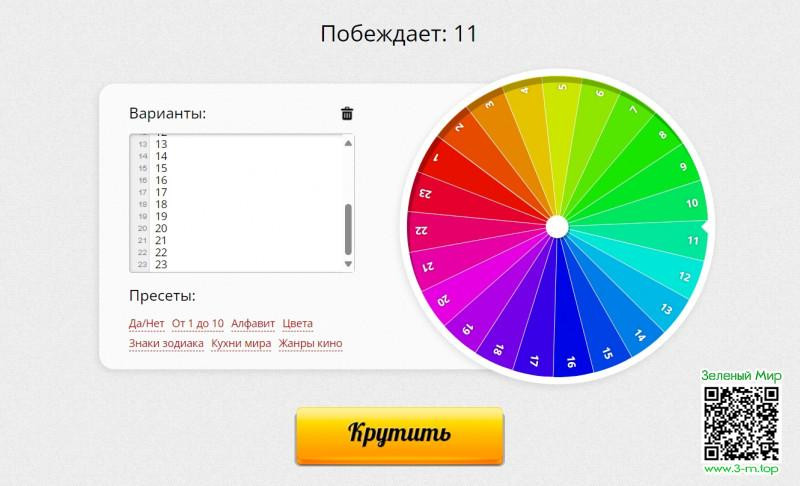
Task: Choose the Жанры кино preset
Action: coord(310,344)
